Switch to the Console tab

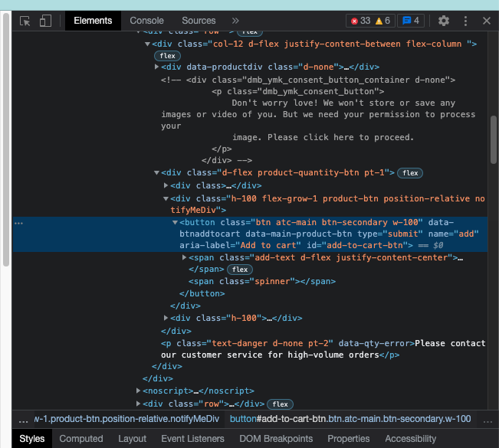point(146,21)
